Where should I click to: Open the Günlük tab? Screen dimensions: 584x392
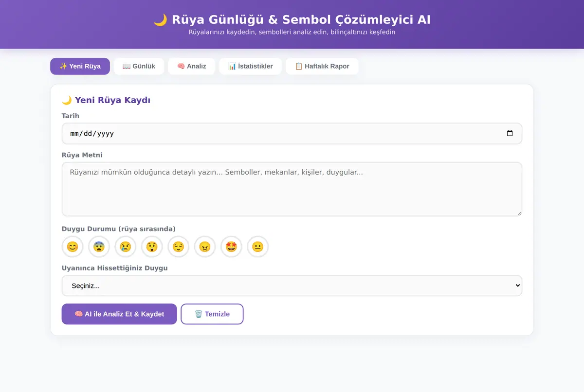tap(139, 66)
